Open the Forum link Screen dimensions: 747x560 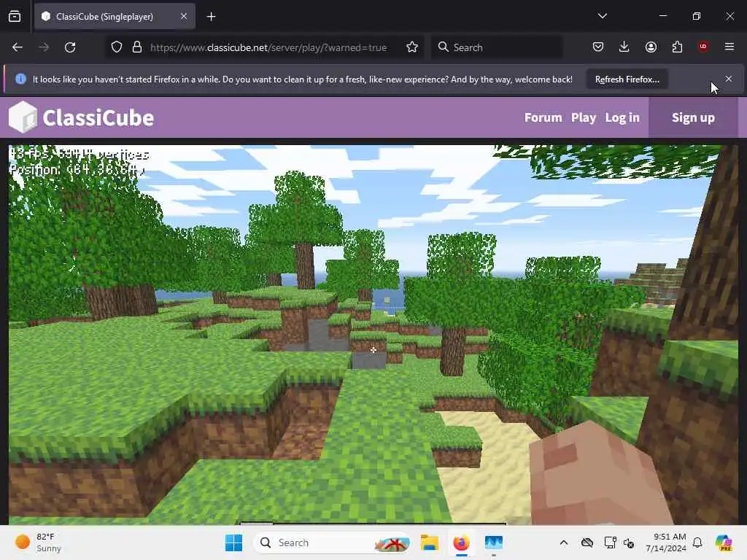543,117
